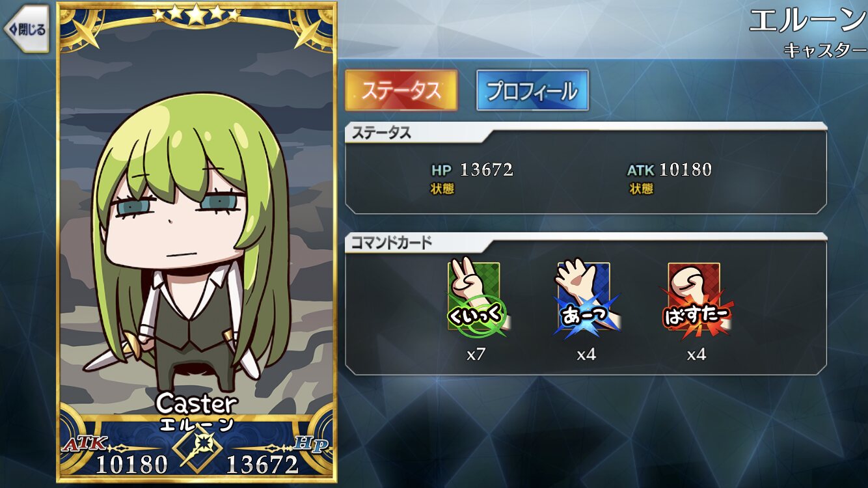This screenshot has height=488, width=868.
Task: Click the x4 count under Buster card
Action: pos(696,355)
